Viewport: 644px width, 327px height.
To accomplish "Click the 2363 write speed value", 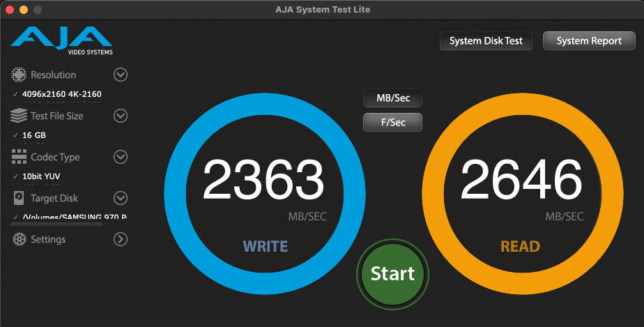I will tap(263, 180).
